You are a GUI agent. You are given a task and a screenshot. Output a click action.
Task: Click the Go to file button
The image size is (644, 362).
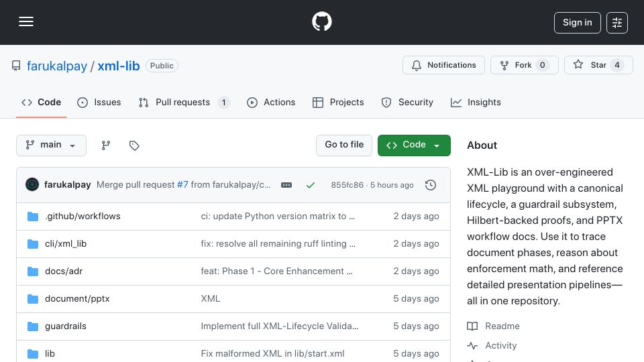(x=344, y=145)
